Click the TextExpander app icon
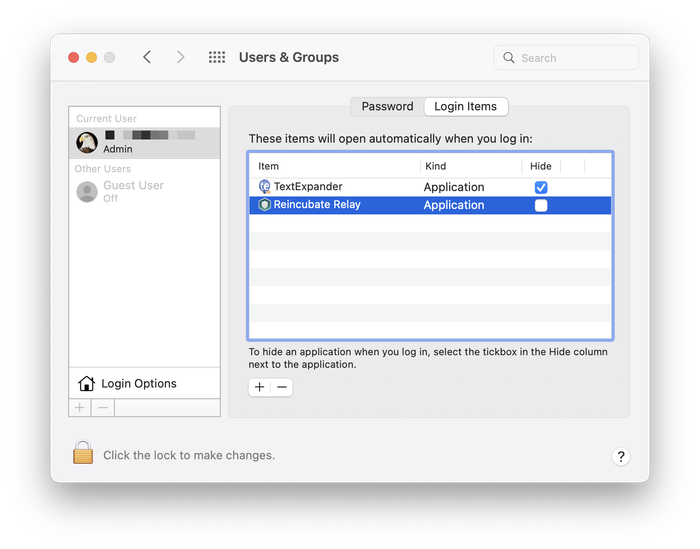This screenshot has width=700, height=549. 265,186
